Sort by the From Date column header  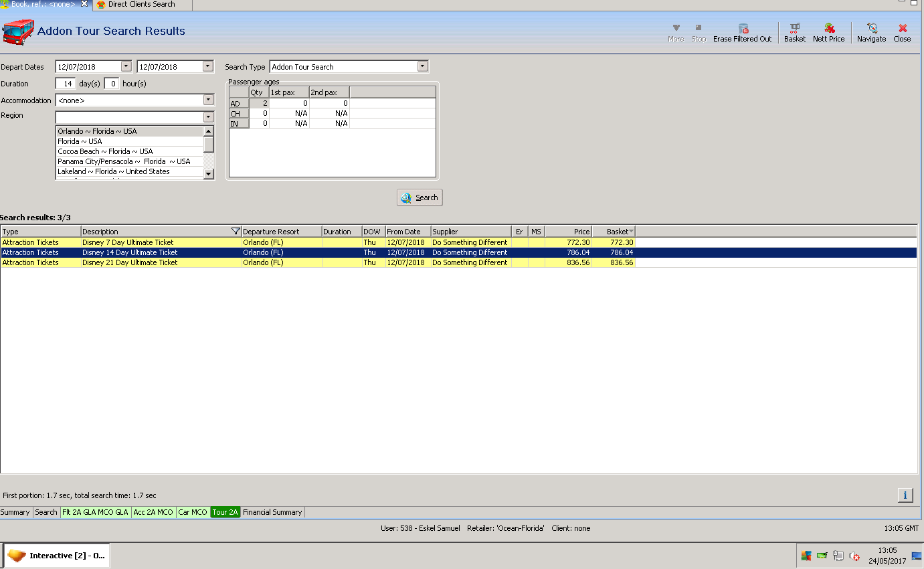click(x=408, y=232)
